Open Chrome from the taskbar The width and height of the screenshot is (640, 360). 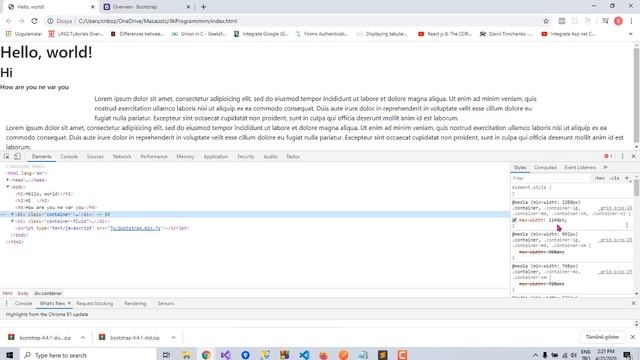(206, 355)
